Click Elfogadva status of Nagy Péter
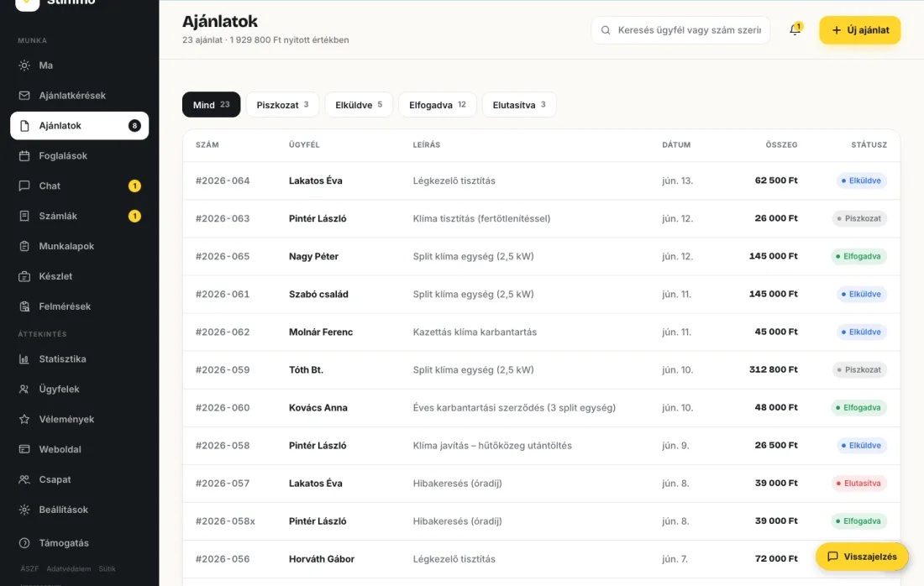 pyautogui.click(x=858, y=256)
